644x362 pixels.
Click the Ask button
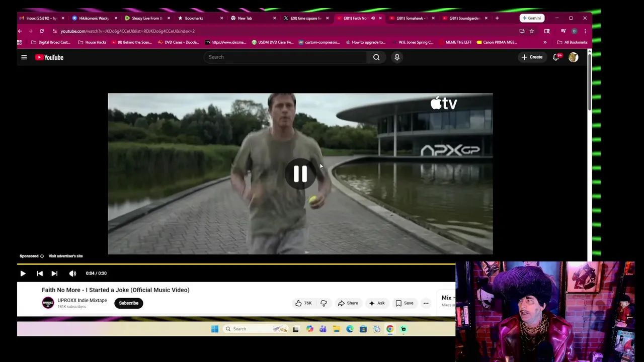pyautogui.click(x=377, y=303)
